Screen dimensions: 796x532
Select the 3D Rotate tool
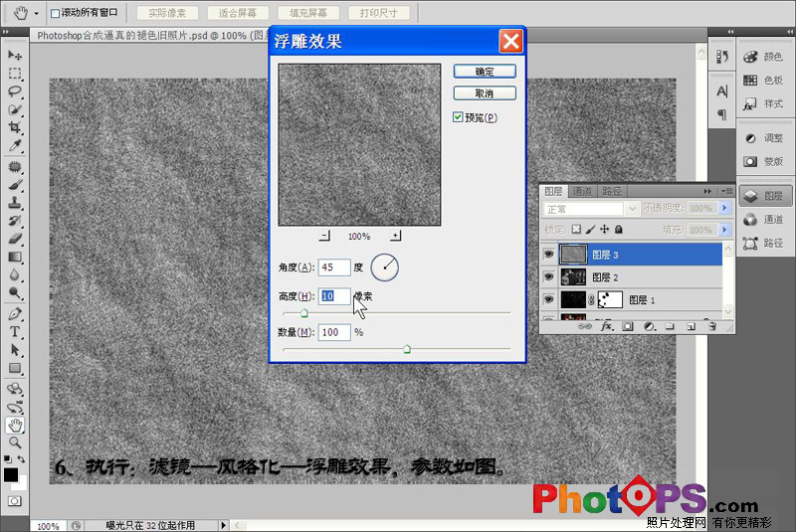click(x=15, y=389)
